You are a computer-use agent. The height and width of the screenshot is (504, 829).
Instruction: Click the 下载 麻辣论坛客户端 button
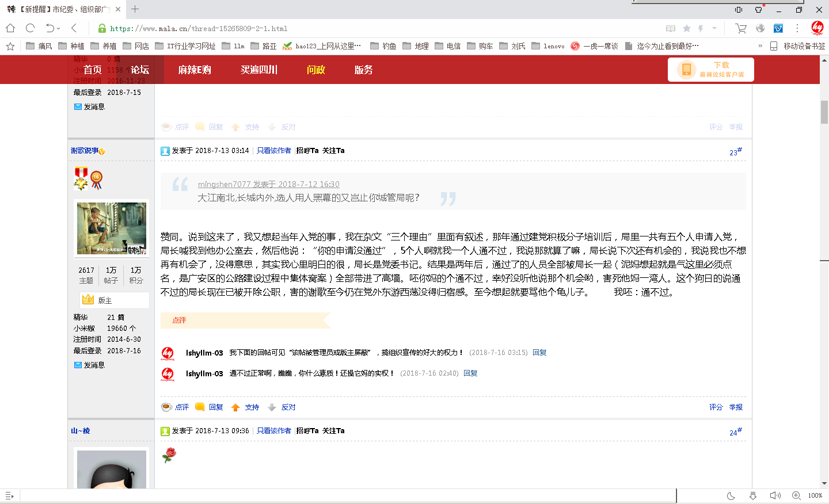(x=711, y=69)
